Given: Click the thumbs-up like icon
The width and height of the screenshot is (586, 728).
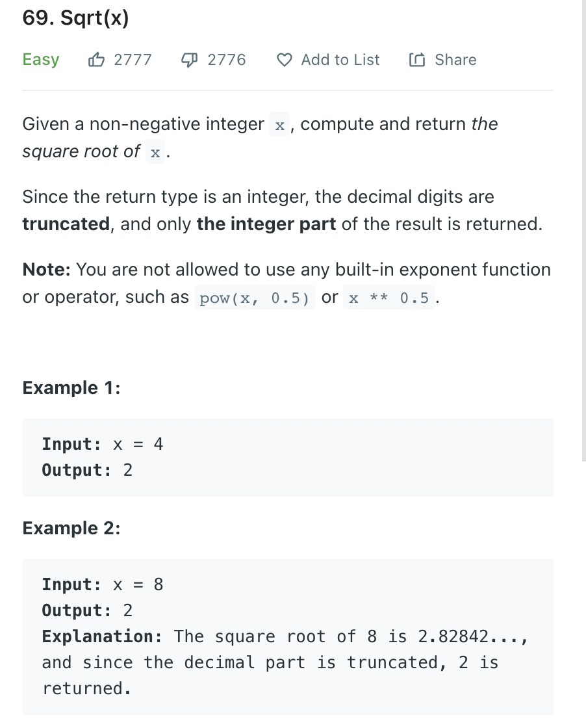Looking at the screenshot, I should click(x=96, y=59).
